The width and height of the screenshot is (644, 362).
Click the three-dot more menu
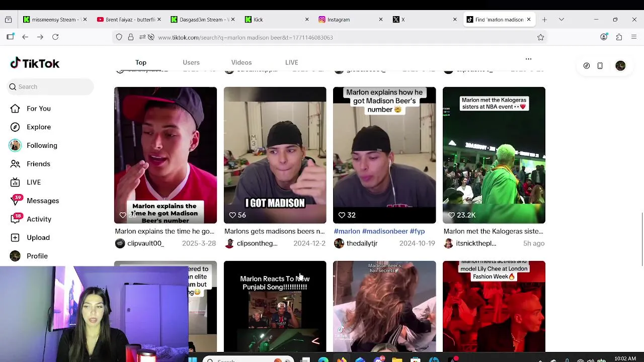[x=528, y=59]
